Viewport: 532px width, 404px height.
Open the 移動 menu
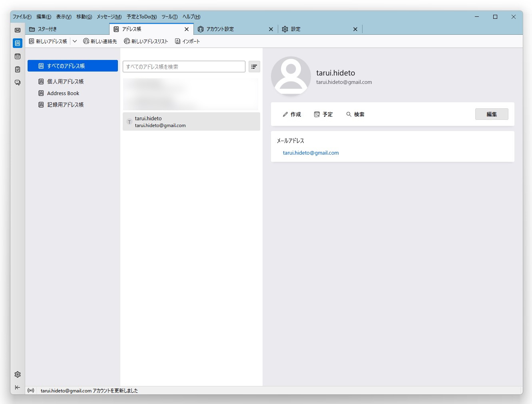coord(84,17)
